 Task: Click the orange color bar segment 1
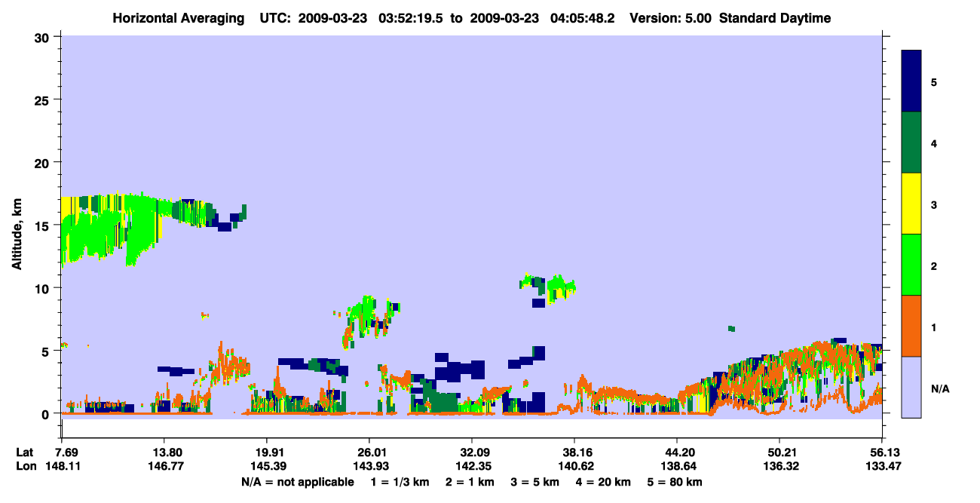point(911,326)
